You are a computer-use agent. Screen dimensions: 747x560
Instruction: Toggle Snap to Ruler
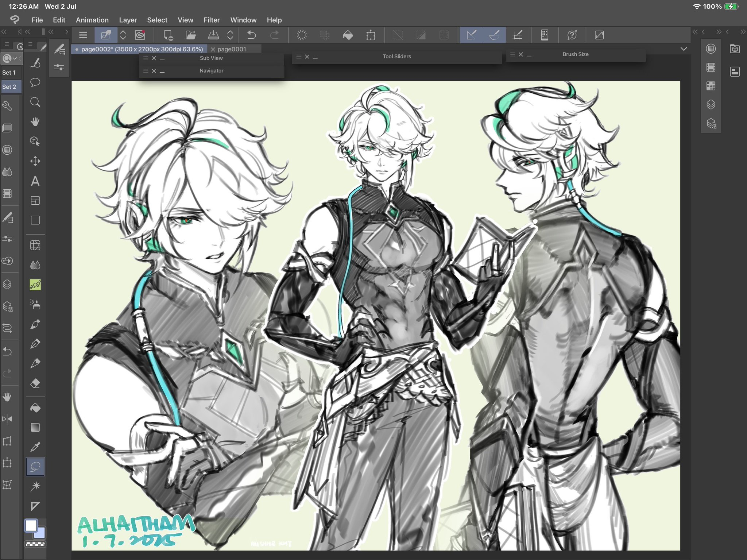[x=471, y=35]
